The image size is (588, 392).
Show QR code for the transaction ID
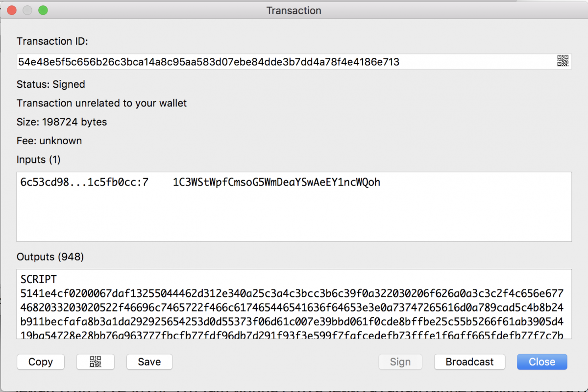563,61
